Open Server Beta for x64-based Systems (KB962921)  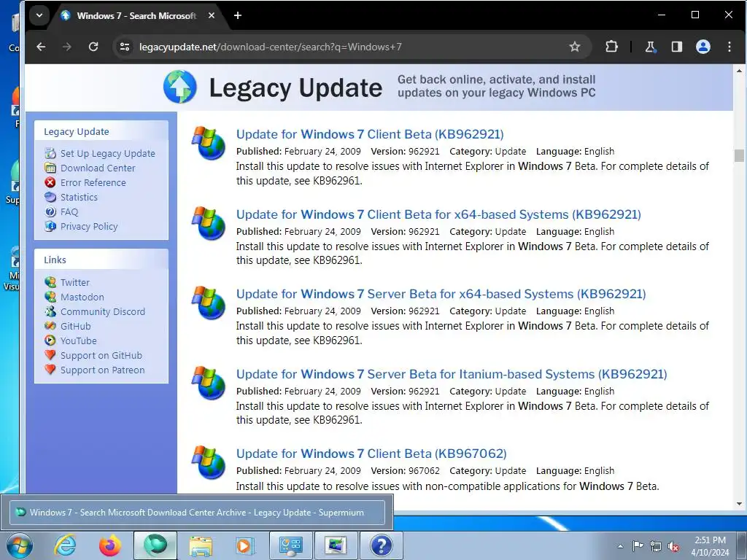tap(441, 294)
